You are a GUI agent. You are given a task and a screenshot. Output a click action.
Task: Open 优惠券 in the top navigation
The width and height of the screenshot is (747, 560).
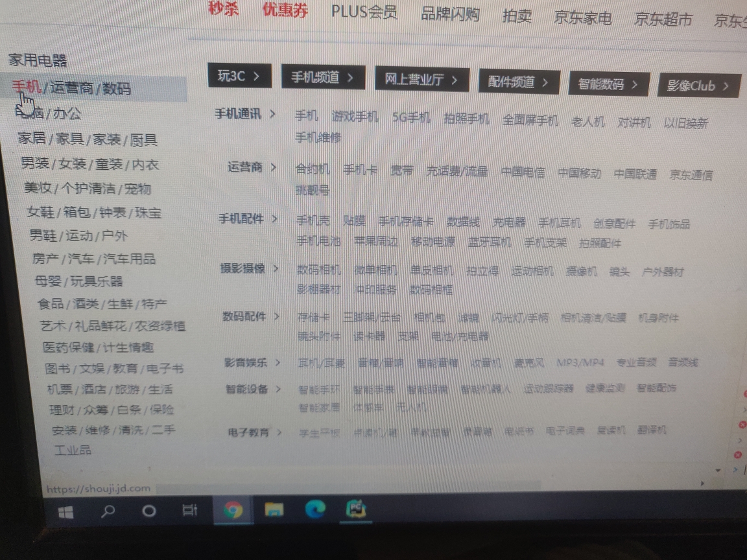(x=285, y=10)
